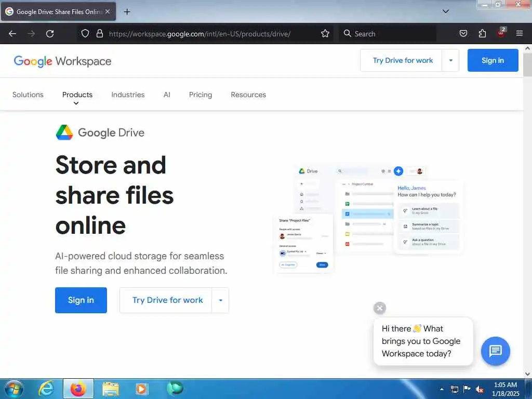Viewport: 532px width, 399px height.
Task: Click the uBlock extension icon with badge
Action: [x=501, y=33]
